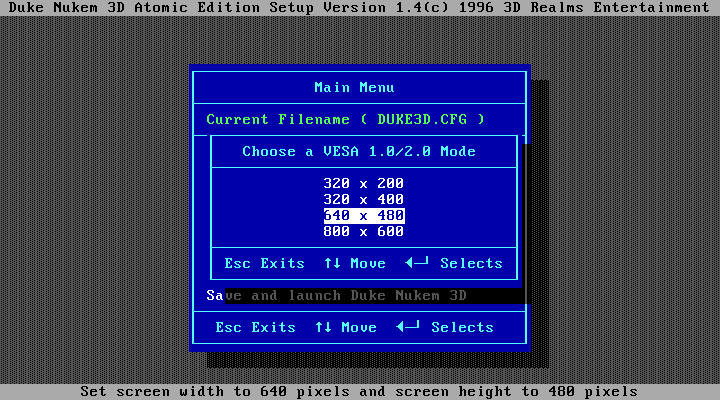Click Save and launch Duke Nukem 3D

click(x=337, y=295)
